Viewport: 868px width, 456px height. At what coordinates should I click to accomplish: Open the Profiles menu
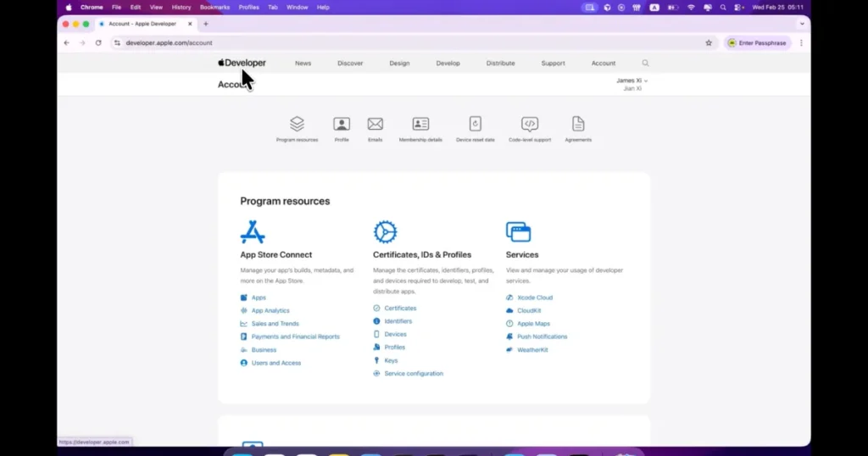click(x=248, y=7)
